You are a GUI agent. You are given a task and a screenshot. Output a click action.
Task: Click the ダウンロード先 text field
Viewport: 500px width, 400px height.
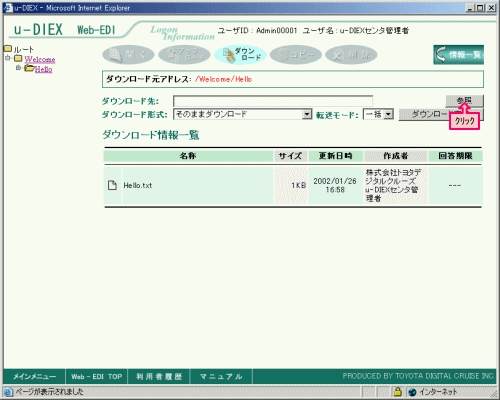(273, 101)
